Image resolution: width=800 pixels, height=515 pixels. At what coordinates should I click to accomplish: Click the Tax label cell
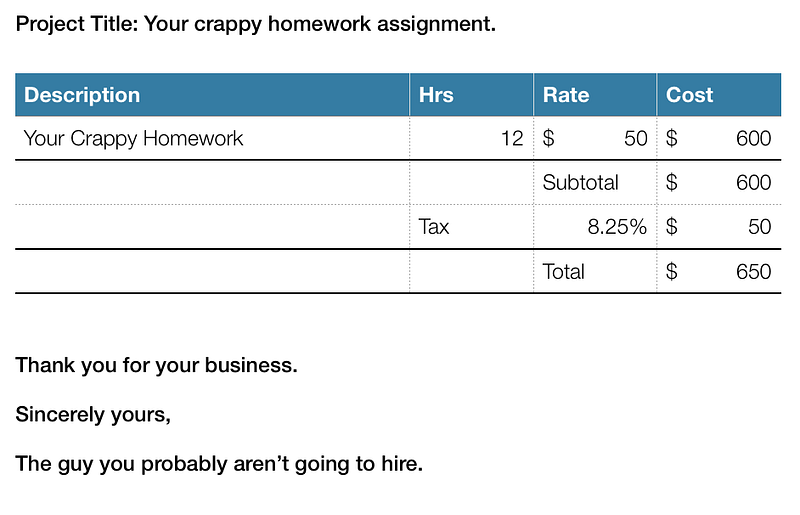471,227
